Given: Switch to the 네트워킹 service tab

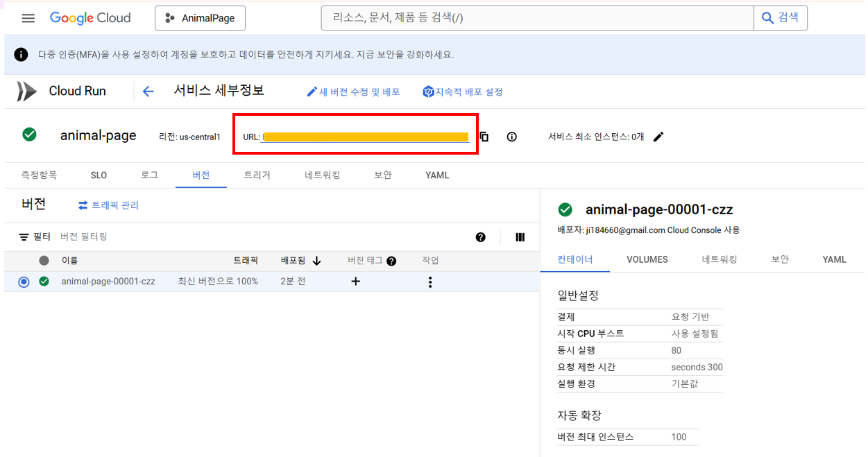Looking at the screenshot, I should (323, 175).
